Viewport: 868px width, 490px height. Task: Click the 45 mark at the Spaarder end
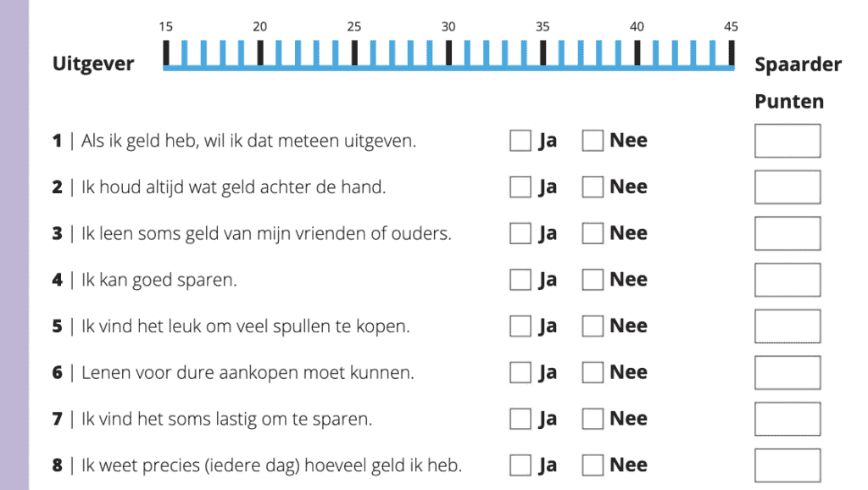[732, 53]
